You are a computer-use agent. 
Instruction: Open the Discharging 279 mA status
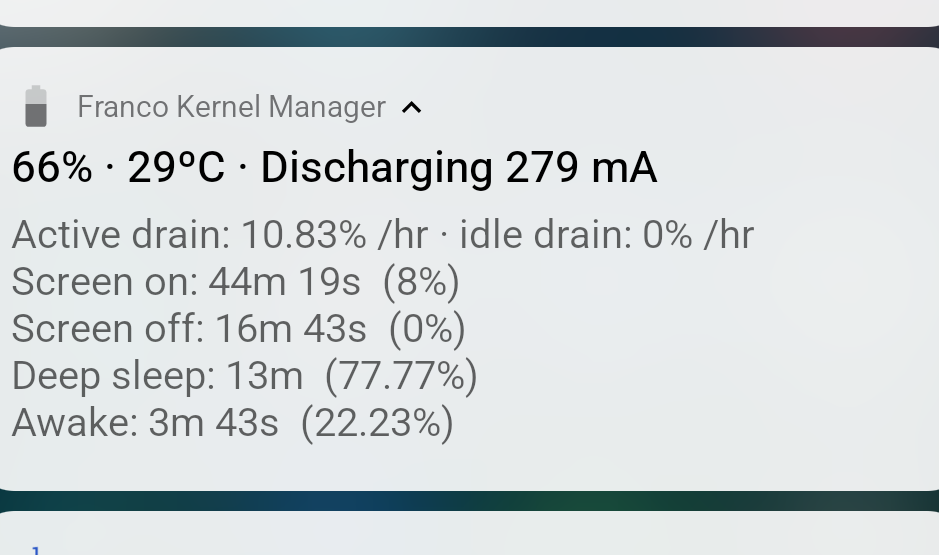tap(458, 168)
